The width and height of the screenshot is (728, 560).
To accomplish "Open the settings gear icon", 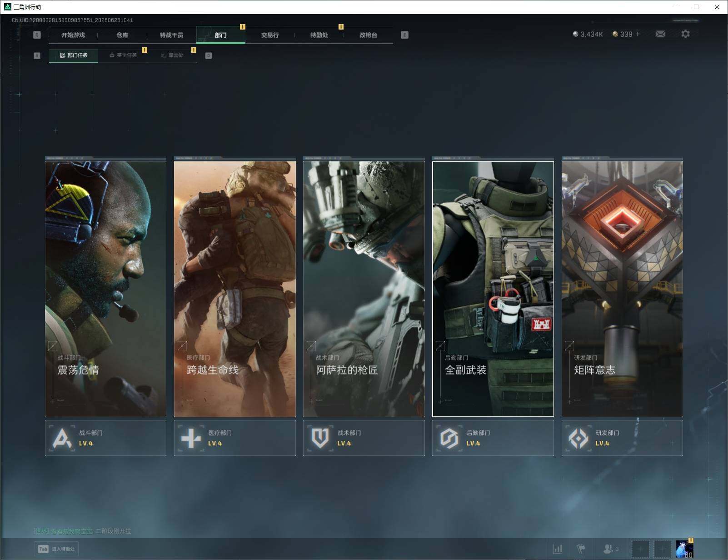I will (x=685, y=34).
